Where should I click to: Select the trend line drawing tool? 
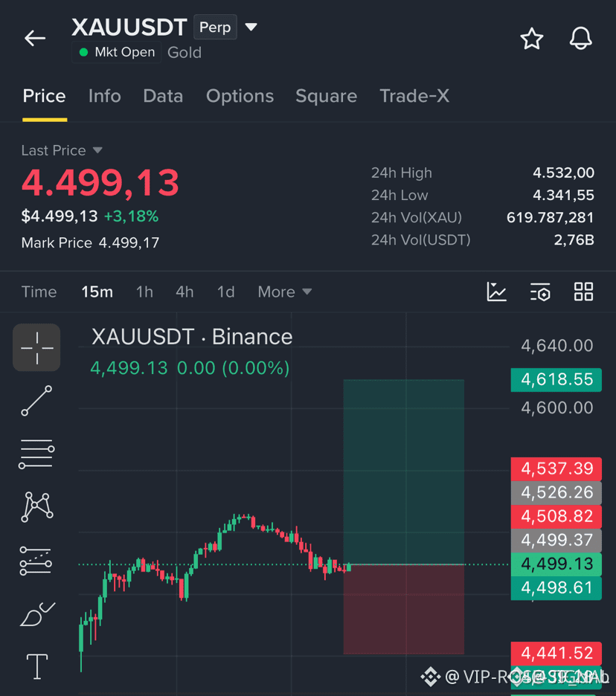pos(36,401)
